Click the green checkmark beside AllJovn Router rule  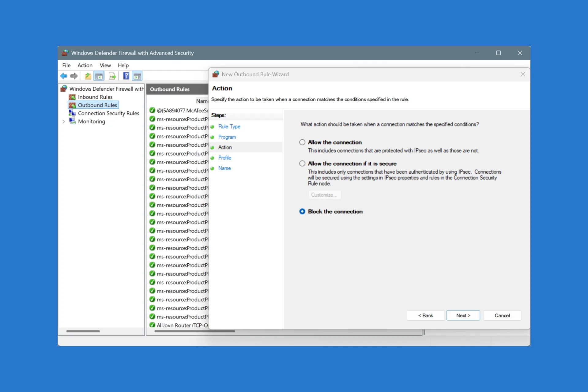pos(152,325)
